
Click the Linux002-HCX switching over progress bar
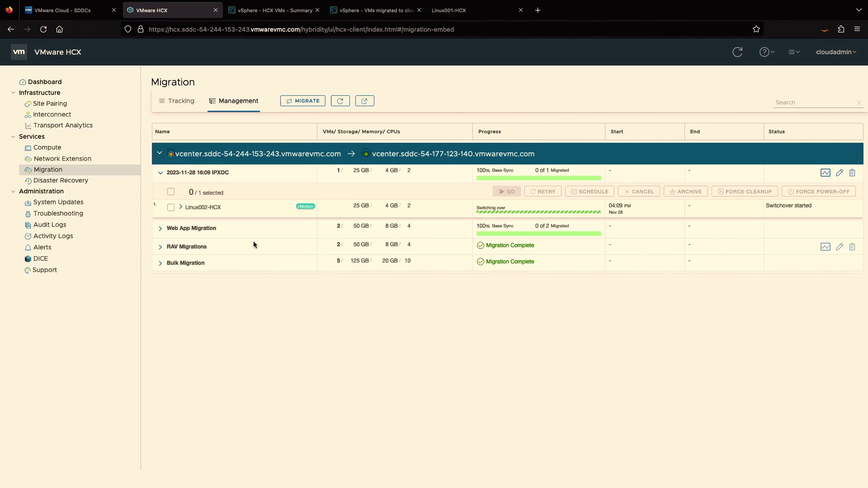[538, 211]
